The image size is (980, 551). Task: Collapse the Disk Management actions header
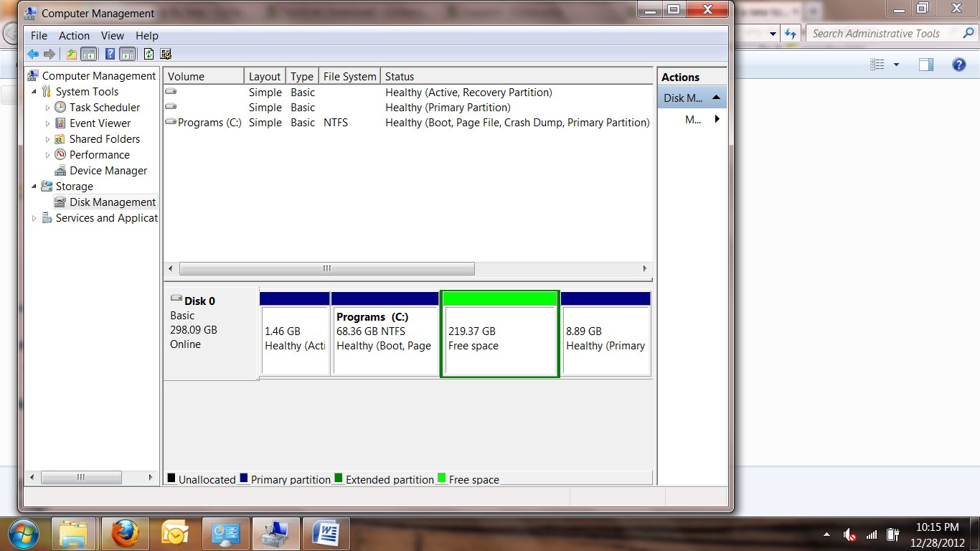716,98
